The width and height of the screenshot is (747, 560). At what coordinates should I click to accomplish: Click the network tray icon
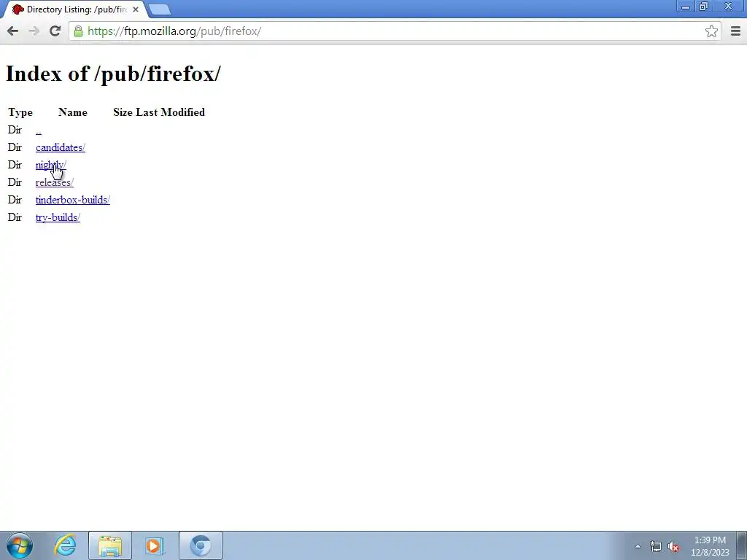pos(656,547)
